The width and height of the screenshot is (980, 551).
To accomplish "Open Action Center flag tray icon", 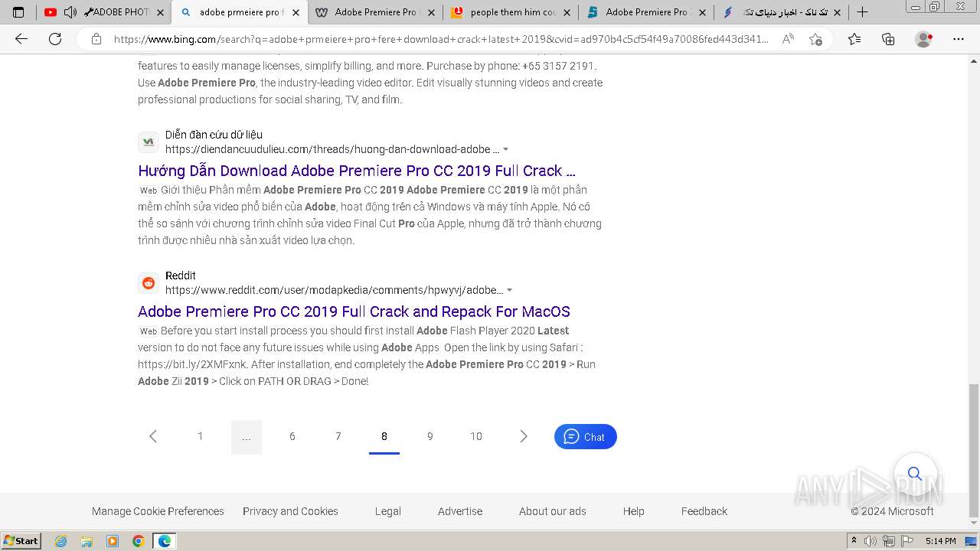I will pyautogui.click(x=906, y=541).
